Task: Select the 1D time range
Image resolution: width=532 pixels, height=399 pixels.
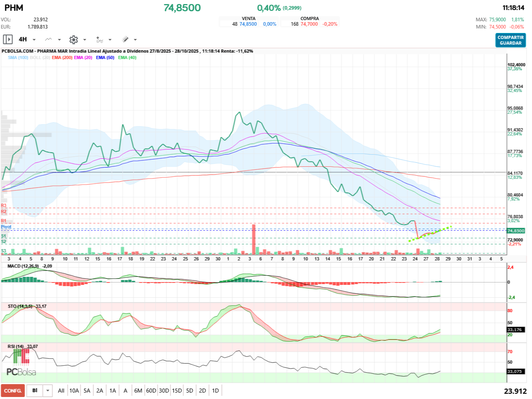Action: [215, 391]
